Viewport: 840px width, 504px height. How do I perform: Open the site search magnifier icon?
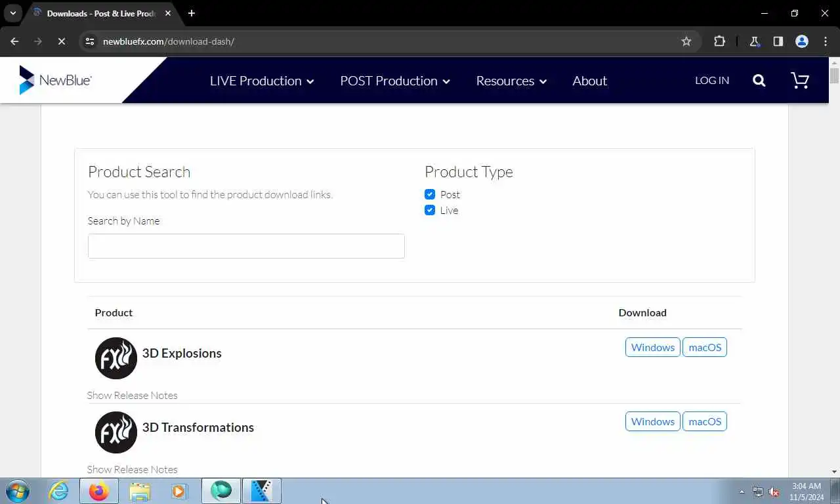pos(759,81)
